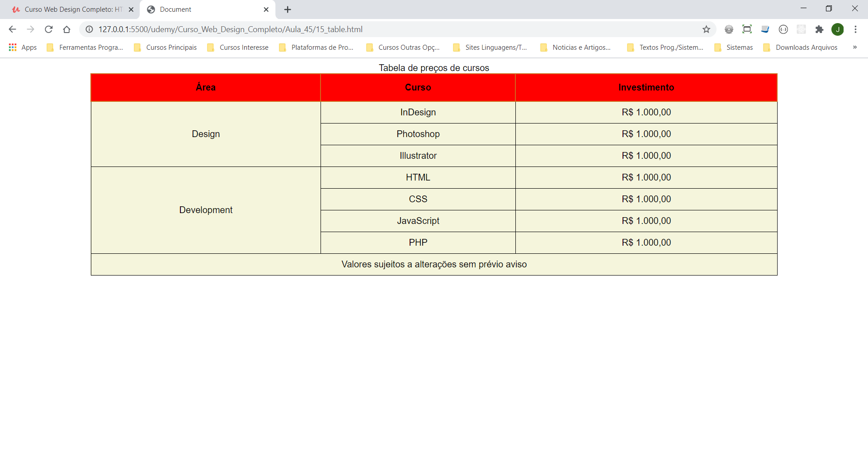Click the blue monitor extension icon
The width and height of the screenshot is (868, 466).
(765, 29)
